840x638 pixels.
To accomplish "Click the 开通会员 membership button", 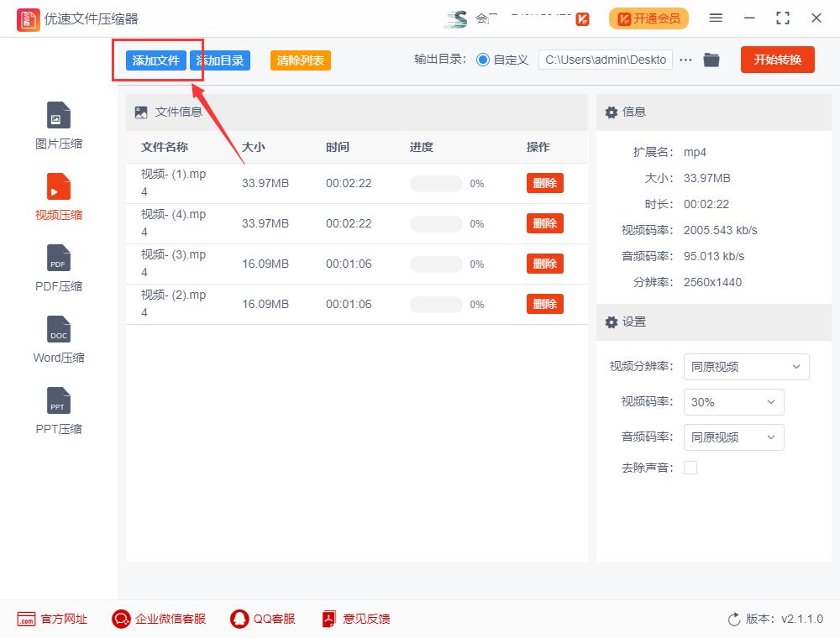I will (x=648, y=18).
